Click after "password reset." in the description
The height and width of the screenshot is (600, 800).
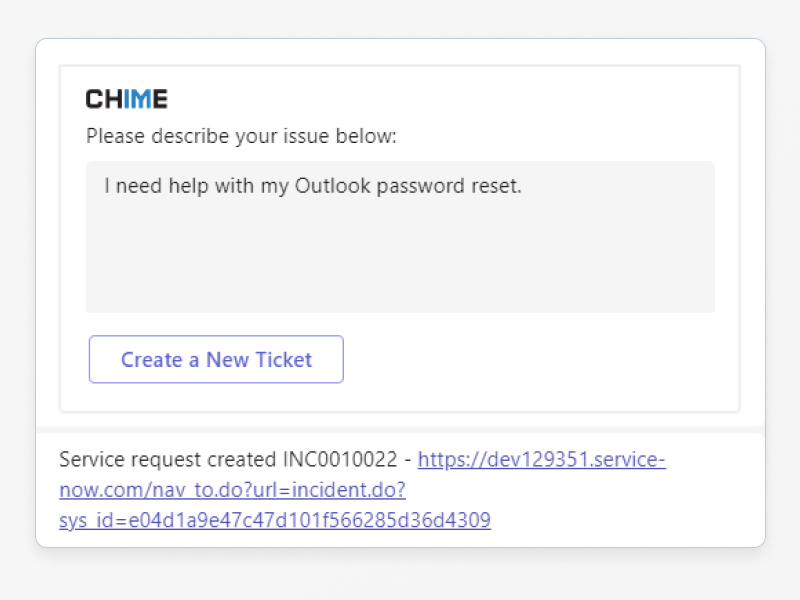pyautogui.click(x=523, y=186)
